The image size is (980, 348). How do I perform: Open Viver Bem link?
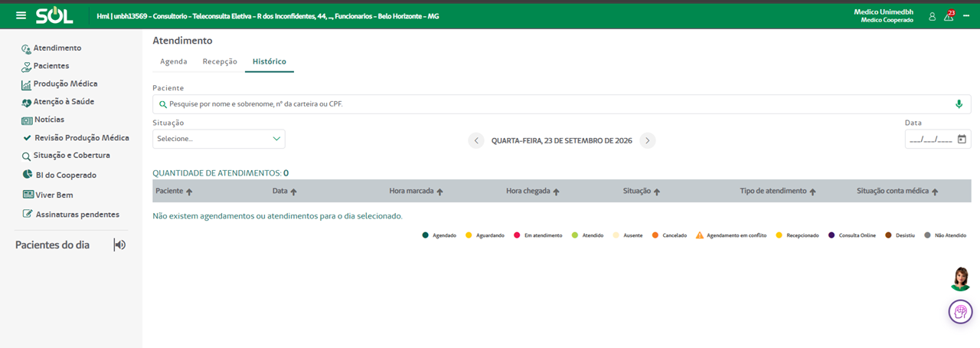(54, 195)
